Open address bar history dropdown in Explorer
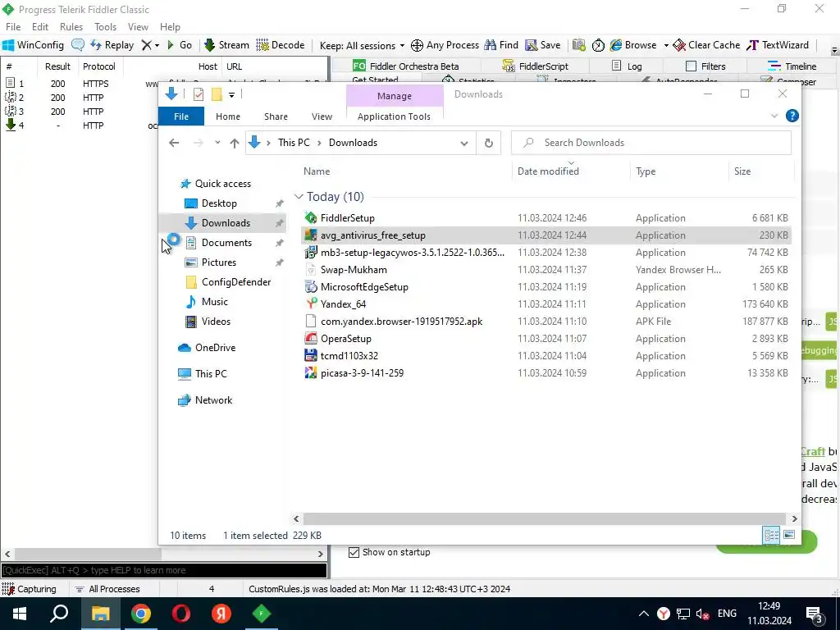The height and width of the screenshot is (630, 840). (464, 143)
